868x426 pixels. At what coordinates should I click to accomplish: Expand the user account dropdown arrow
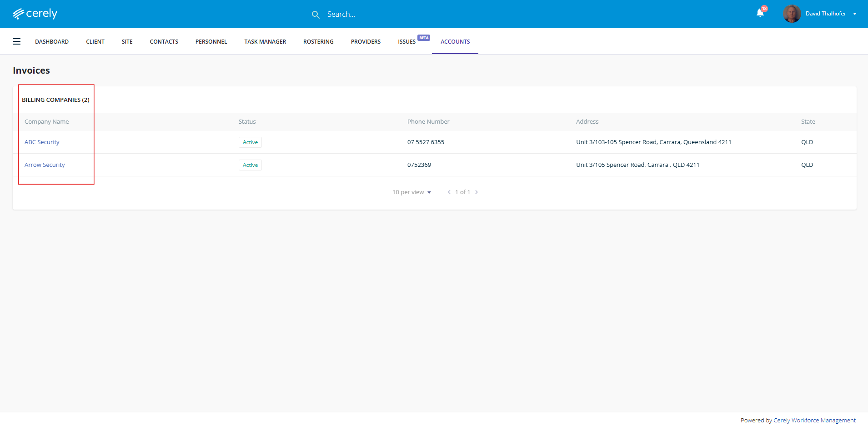click(855, 14)
